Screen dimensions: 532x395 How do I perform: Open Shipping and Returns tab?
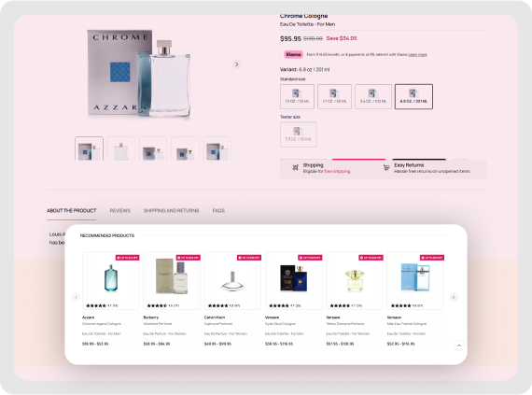[172, 211]
